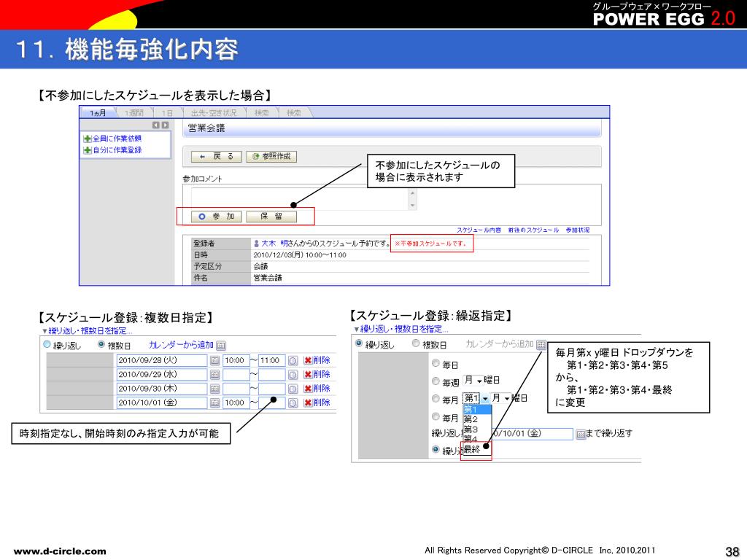This screenshot has height=560, width=747.
Task: Choose 最終 in the open dropdown list
Action: click(x=477, y=449)
